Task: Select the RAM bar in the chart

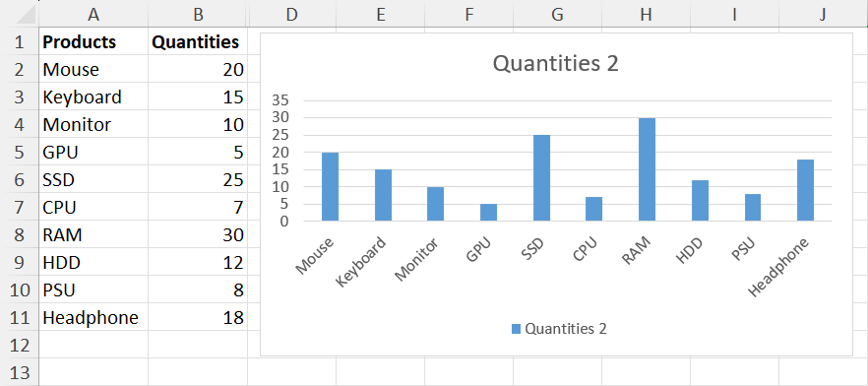Action: [648, 169]
